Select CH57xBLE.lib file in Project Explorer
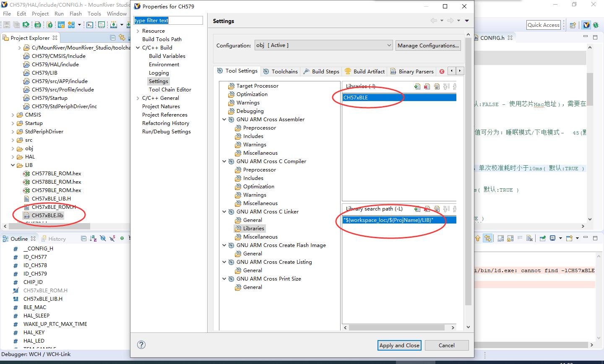 coord(47,215)
